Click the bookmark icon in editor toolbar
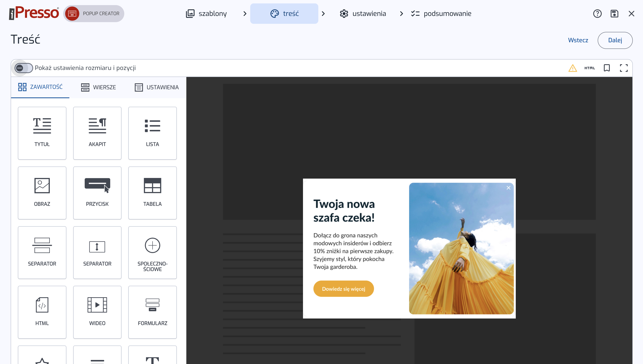 point(606,68)
